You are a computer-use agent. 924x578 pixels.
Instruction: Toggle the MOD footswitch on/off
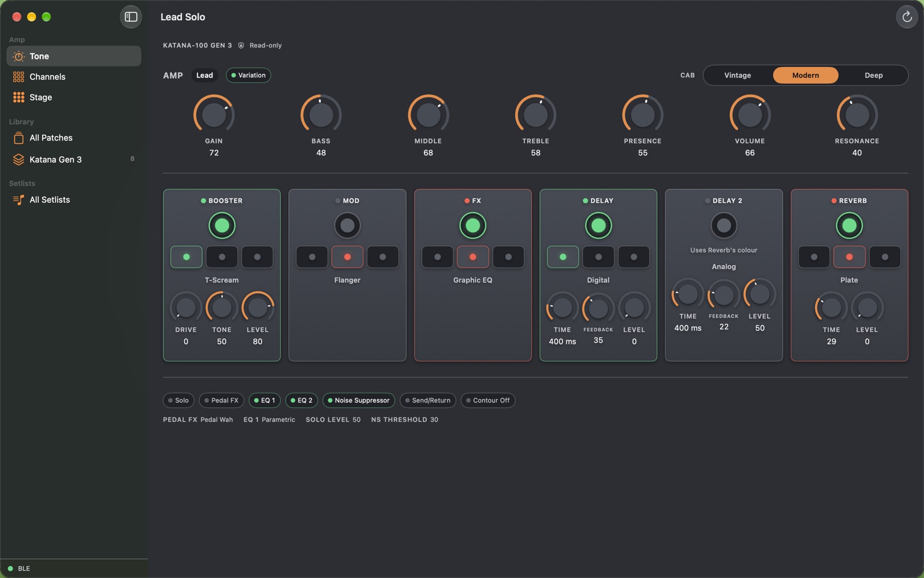[x=347, y=226]
